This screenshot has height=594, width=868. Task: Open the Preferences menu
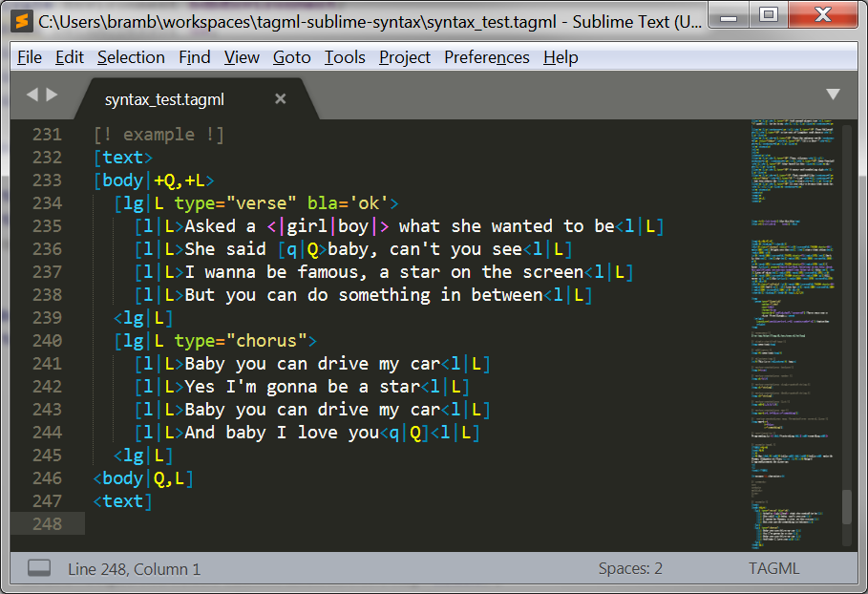[x=487, y=57]
